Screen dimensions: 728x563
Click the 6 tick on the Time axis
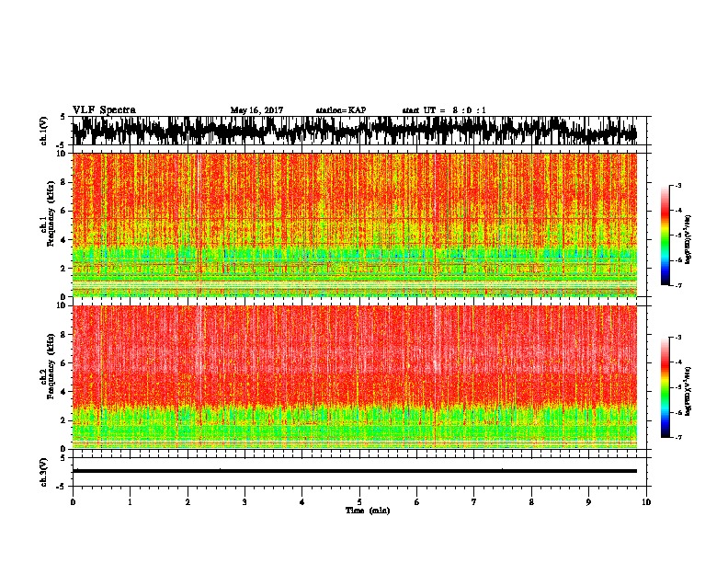[x=417, y=502]
